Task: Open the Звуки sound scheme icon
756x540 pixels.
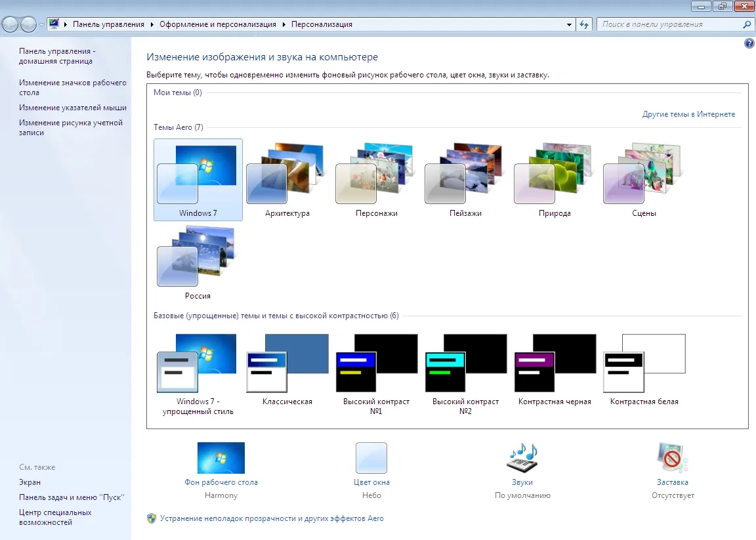Action: point(522,457)
